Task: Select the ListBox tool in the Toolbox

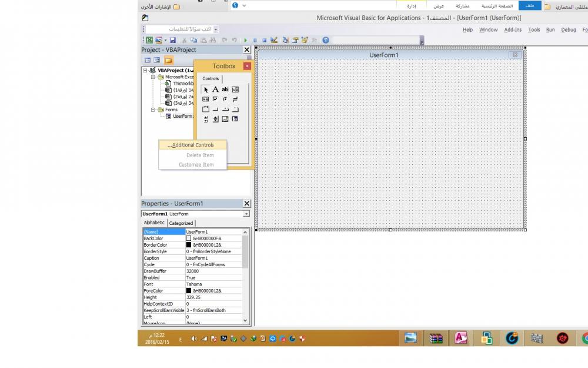Action: pos(205,99)
